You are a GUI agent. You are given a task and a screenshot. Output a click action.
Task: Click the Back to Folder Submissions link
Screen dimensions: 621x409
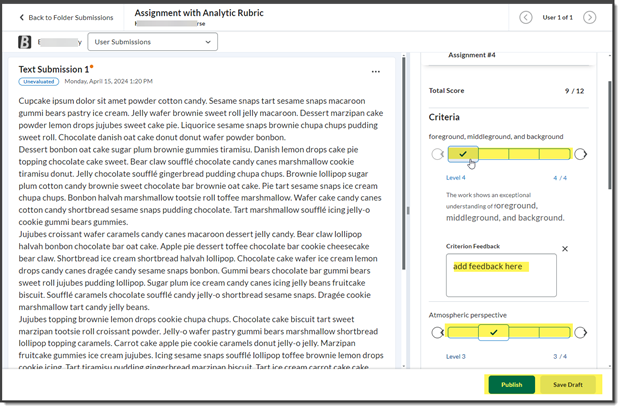pos(66,18)
